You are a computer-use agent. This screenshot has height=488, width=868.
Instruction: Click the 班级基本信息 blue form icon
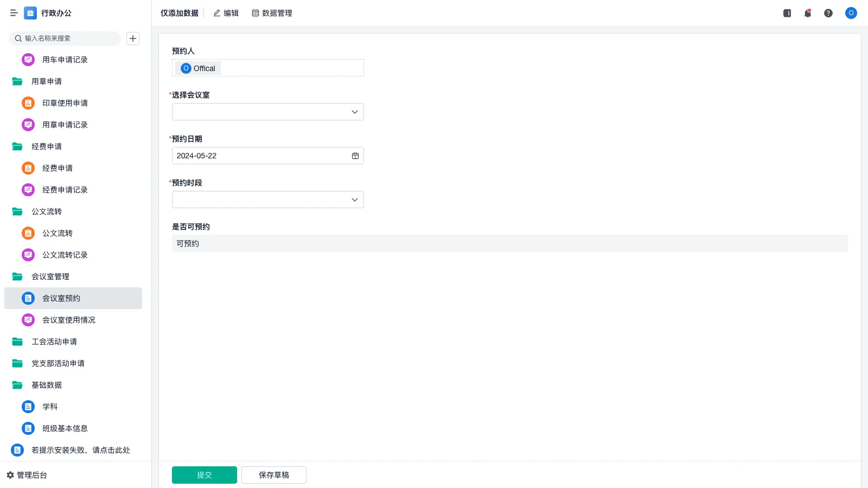28,428
